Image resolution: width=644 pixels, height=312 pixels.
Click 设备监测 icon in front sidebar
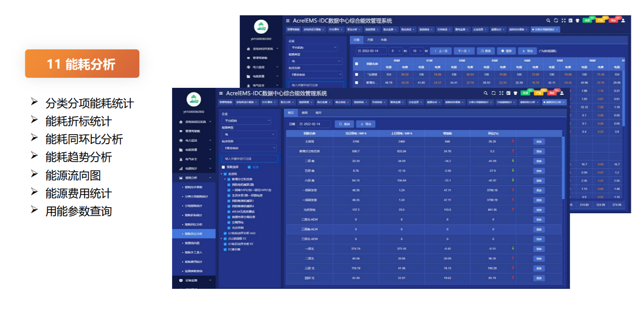tap(181, 281)
